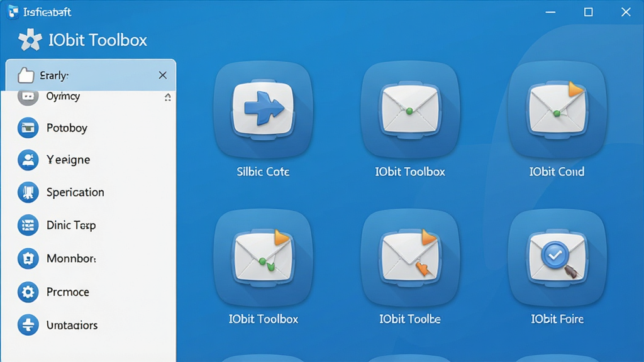Collapse the list using the arrow by Oyimcy

pyautogui.click(x=167, y=97)
